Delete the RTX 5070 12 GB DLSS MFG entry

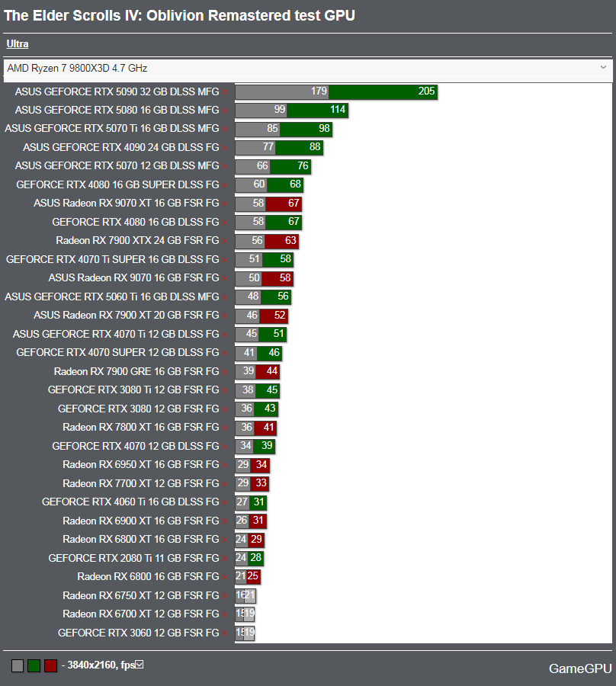(225, 167)
